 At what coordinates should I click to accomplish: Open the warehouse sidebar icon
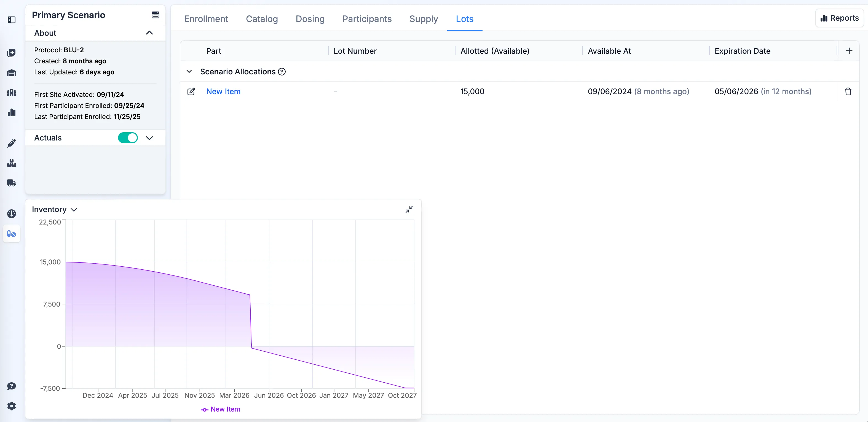coord(12,73)
